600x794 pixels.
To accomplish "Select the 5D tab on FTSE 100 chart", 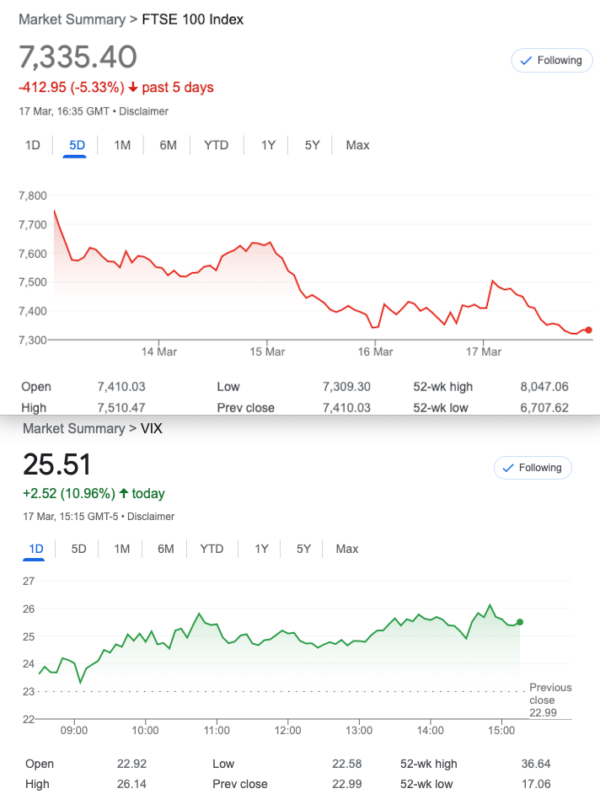I will 77,145.
